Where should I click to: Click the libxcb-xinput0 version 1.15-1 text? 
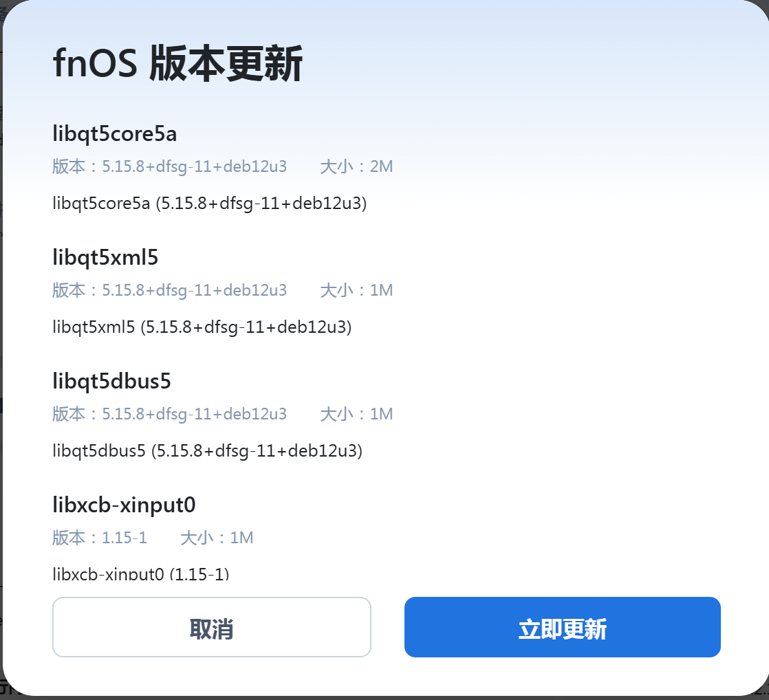124,538
